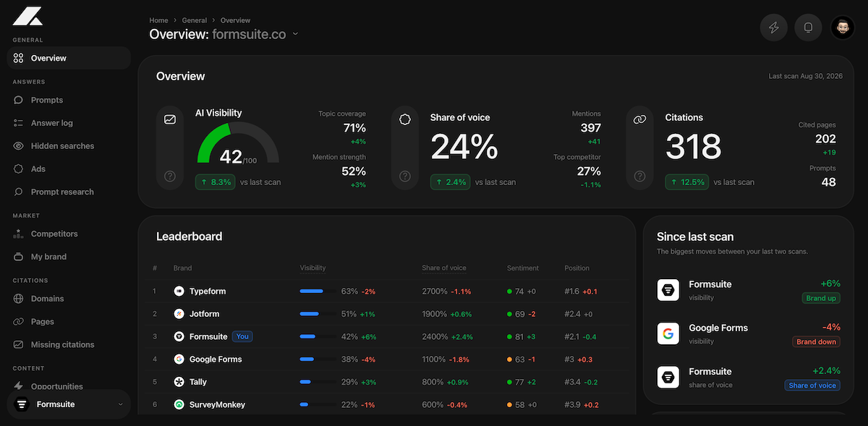Click the AI Visibility help question icon
Image resolution: width=868 pixels, height=426 pixels.
170,176
